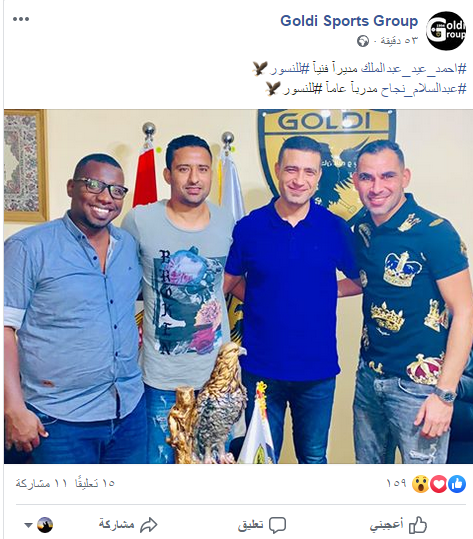Open the three-dots post options menu
This screenshot has width=473, height=539.
pos(21,19)
